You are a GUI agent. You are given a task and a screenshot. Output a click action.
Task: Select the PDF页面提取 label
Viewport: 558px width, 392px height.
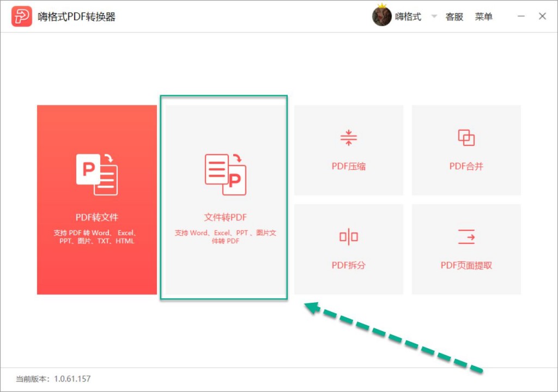click(x=466, y=265)
